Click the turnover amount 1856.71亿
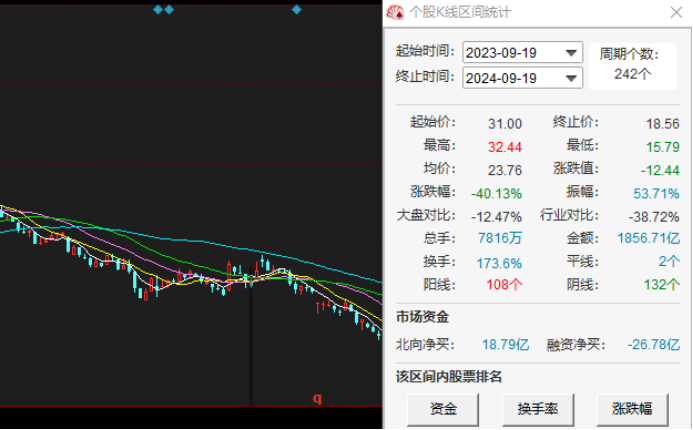693x430 pixels. (x=648, y=238)
